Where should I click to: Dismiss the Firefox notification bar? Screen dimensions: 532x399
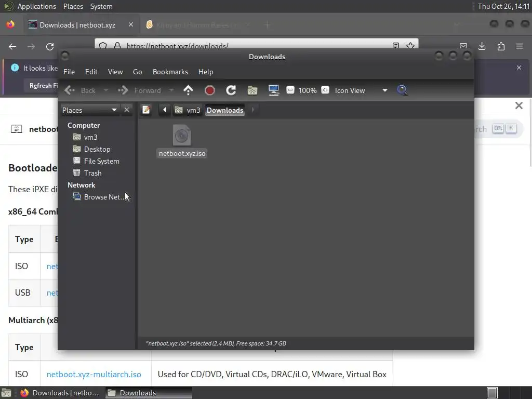coord(519,68)
